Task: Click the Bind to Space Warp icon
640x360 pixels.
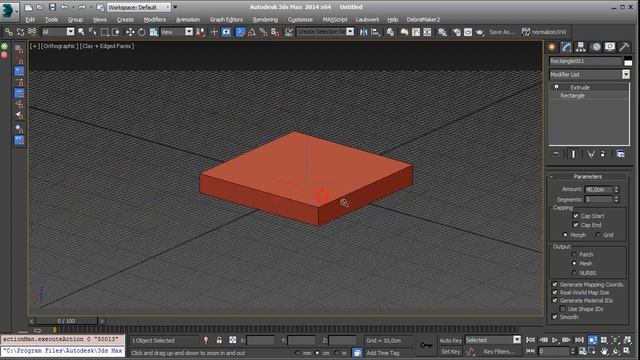Action: pyautogui.click(x=32, y=32)
